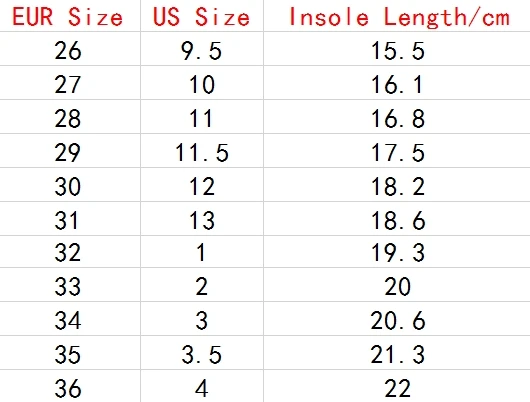Select the insole length 20.6 cell

point(397,318)
